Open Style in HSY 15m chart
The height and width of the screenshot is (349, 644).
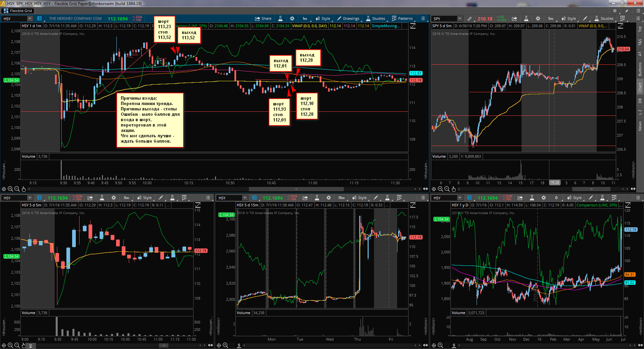click(x=359, y=198)
